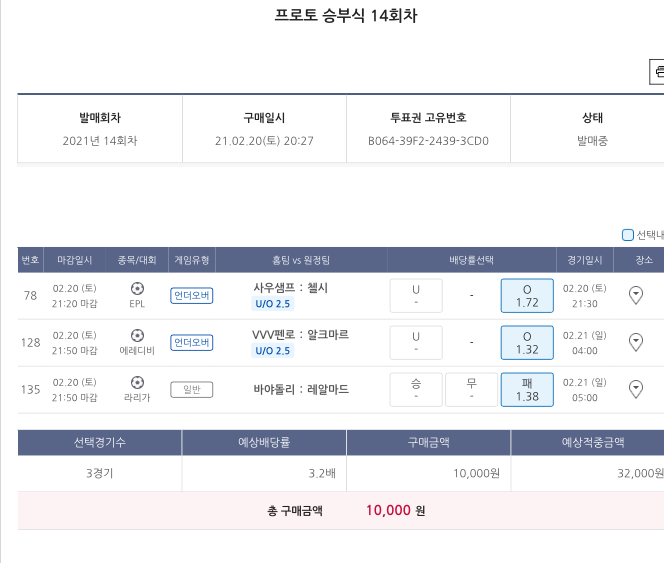Select 패 1.38 odds for match 135
The image size is (664, 563).
(x=527, y=389)
